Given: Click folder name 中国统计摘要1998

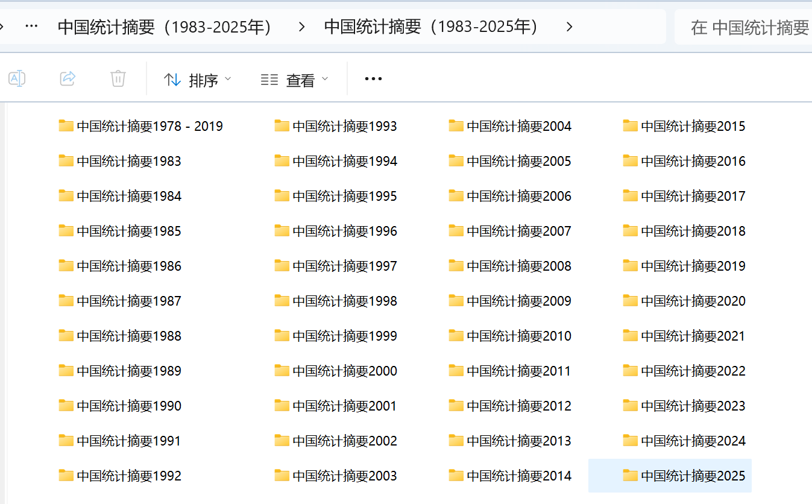Looking at the screenshot, I should (x=345, y=301).
